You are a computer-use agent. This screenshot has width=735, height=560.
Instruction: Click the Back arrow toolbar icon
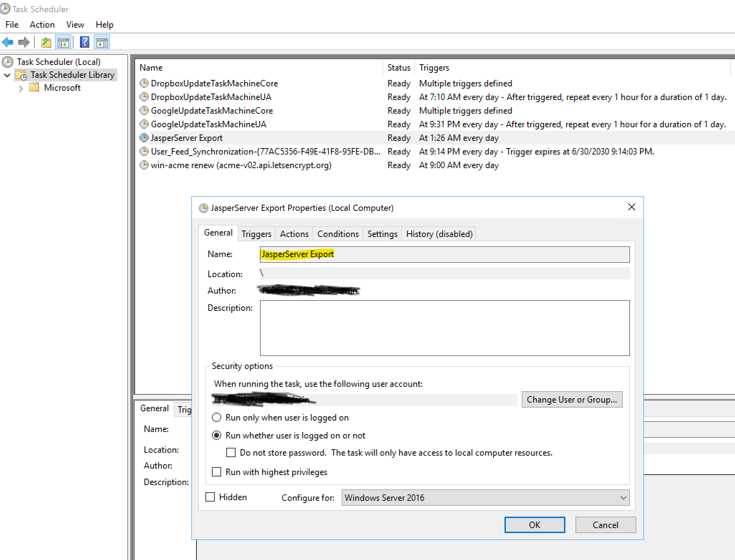coord(8,42)
